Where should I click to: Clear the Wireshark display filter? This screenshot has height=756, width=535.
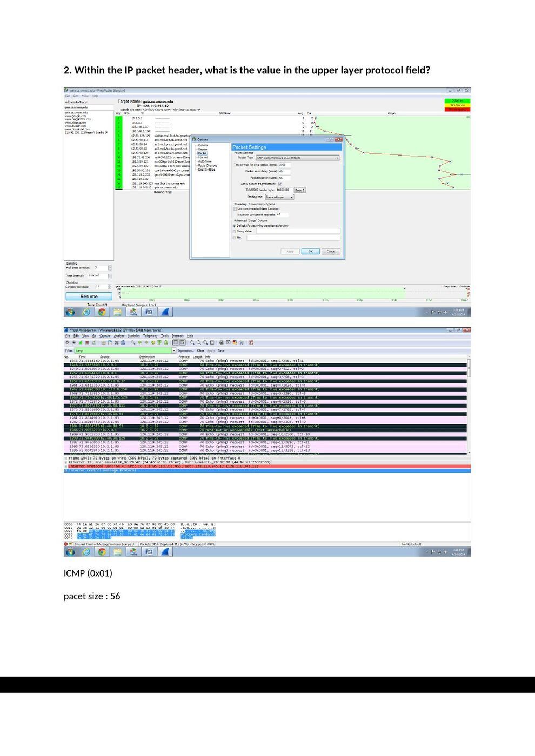pyautogui.click(x=200, y=350)
